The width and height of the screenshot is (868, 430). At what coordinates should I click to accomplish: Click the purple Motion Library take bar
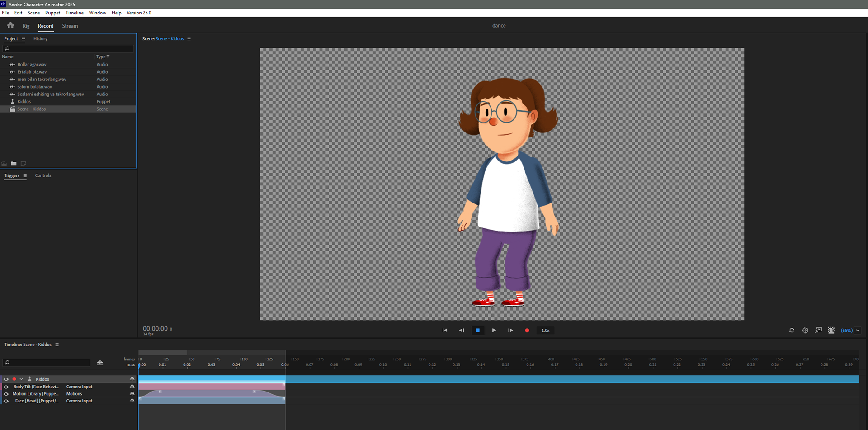click(212, 393)
